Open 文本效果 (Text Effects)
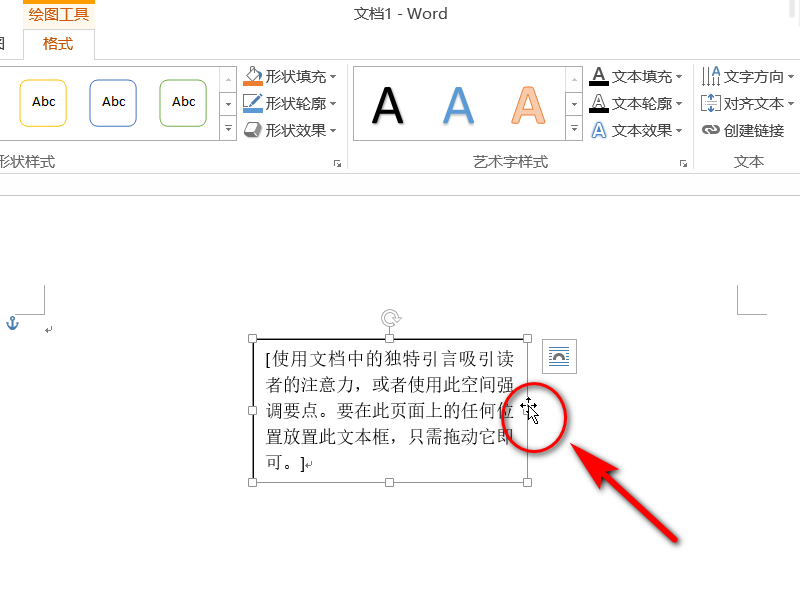800x600 pixels. 600,130
